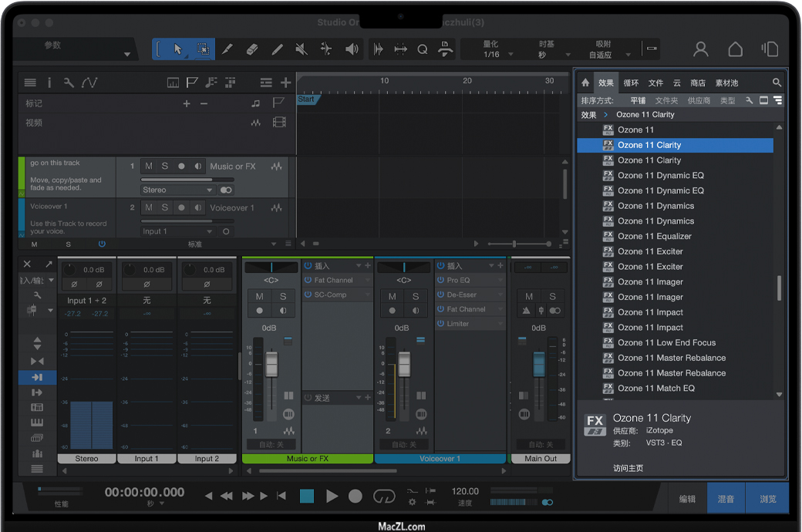Click the add track plus icon
Screen dimensions: 802x532
285,82
